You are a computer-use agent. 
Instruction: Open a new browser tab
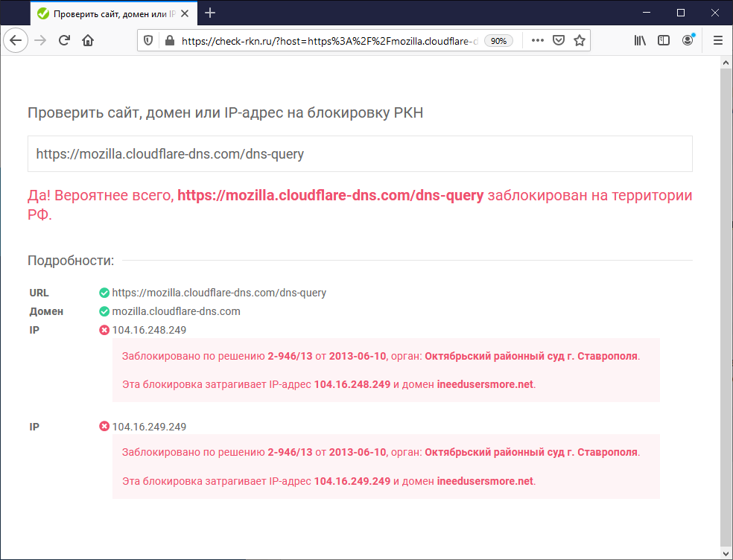coord(210,13)
